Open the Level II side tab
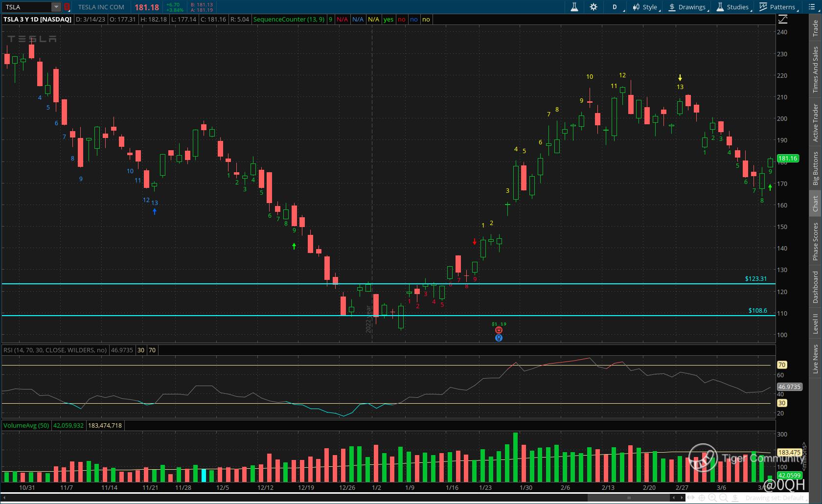 pos(815,324)
